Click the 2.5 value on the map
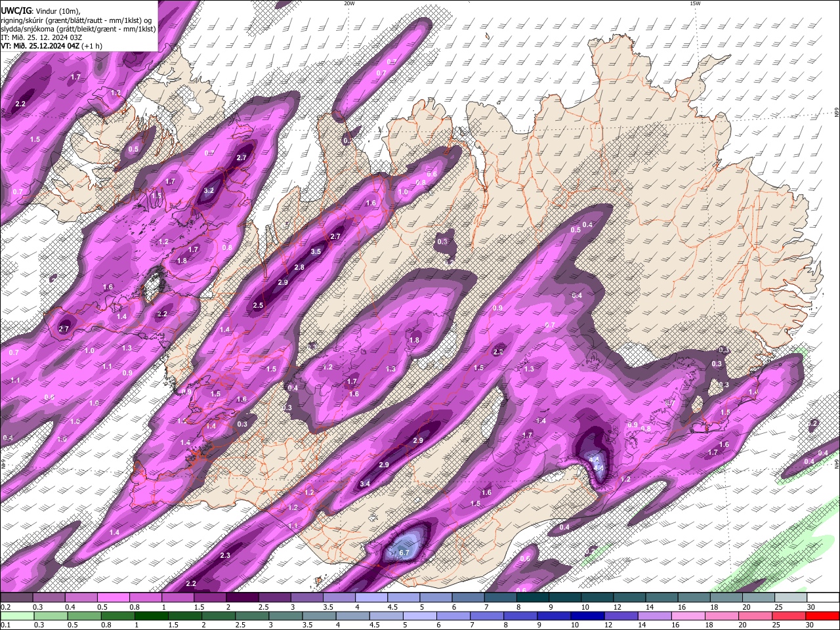This screenshot has height=630, width=840. pyautogui.click(x=258, y=306)
